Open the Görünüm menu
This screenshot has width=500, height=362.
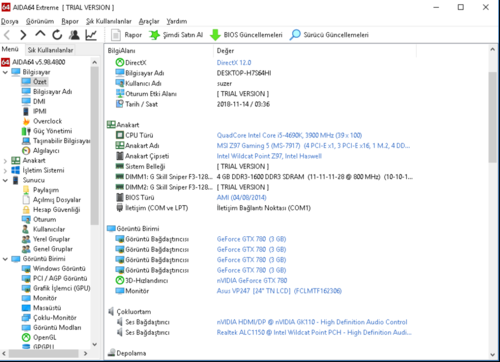point(40,21)
